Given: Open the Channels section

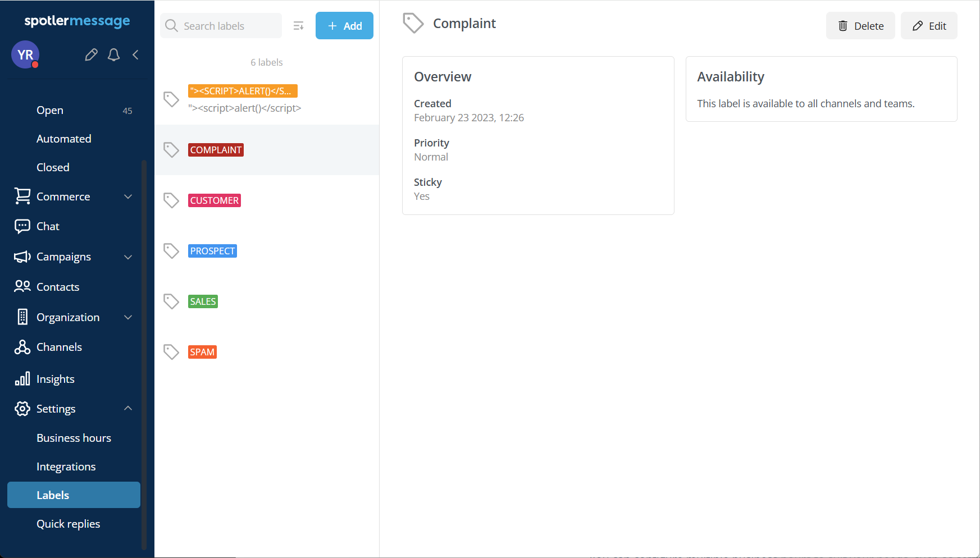Looking at the screenshot, I should click(59, 347).
